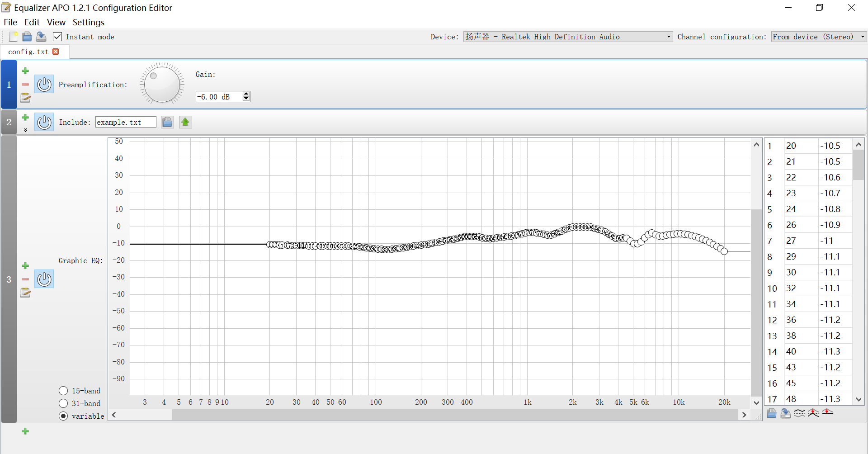868x454 pixels.
Task: Click the last EQ point at 20k
Action: click(724, 251)
